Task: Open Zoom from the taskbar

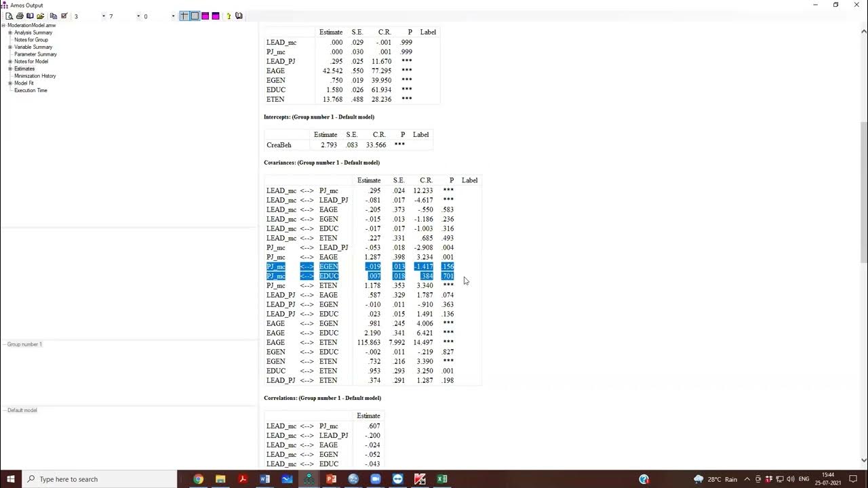Action: 376,479
